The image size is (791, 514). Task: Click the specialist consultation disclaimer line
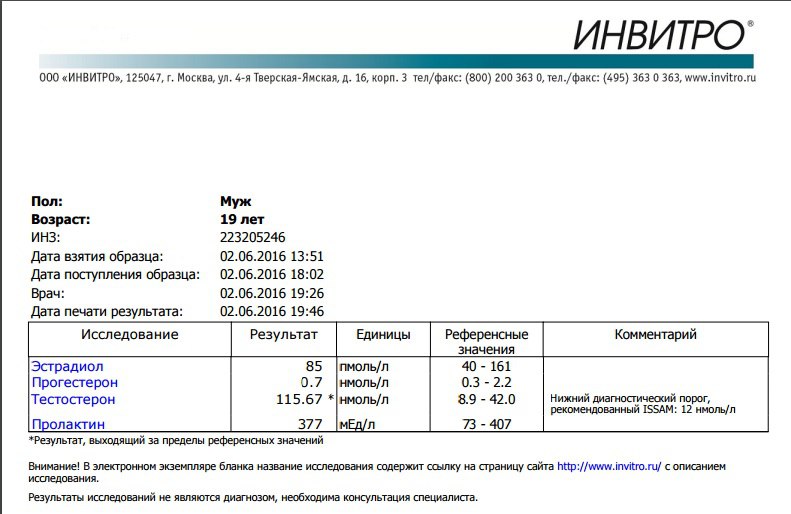click(x=253, y=497)
